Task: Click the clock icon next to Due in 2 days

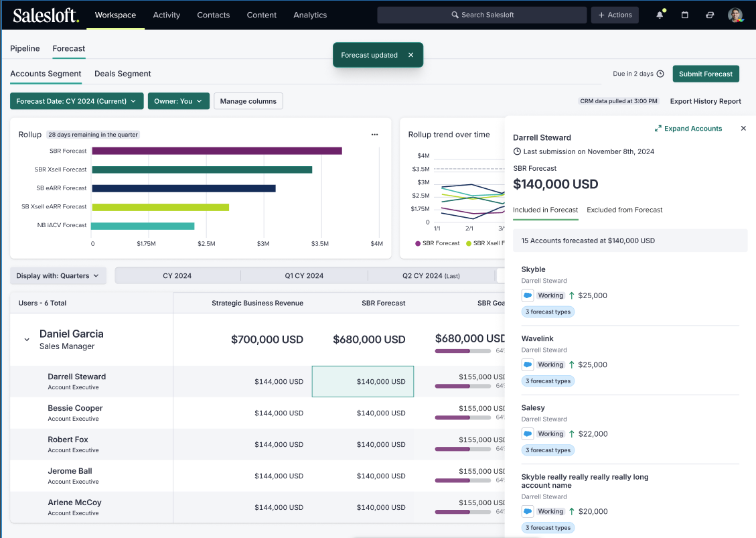Action: coord(660,74)
